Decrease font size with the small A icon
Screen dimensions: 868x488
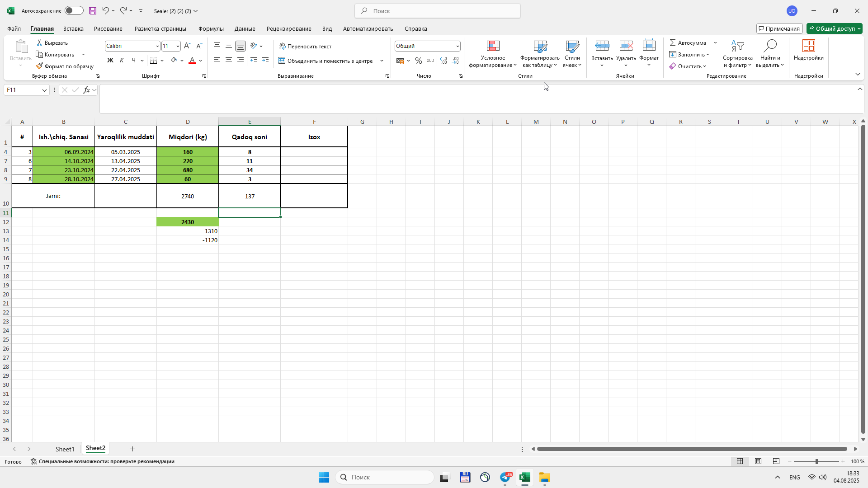(199, 46)
